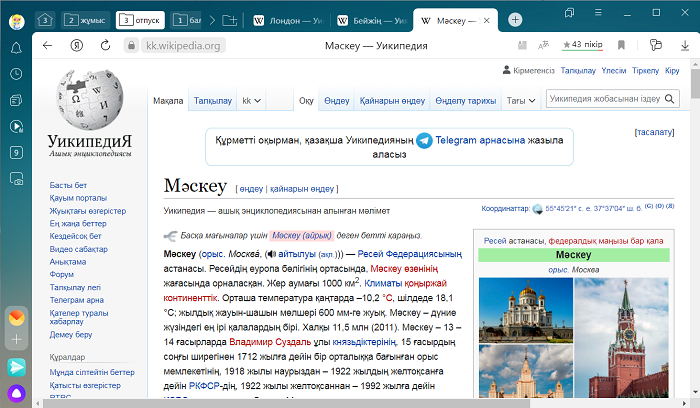
Task: Open the video player sidebar icon
Action: coord(16,126)
